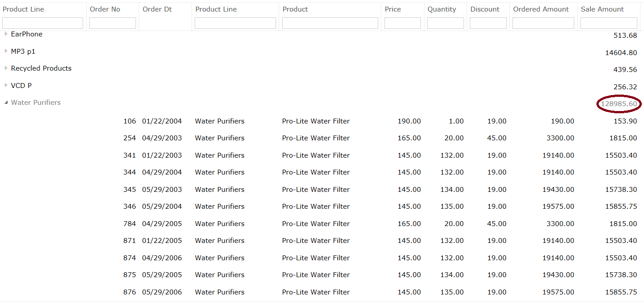The width and height of the screenshot is (644, 302).
Task: Click the sale amount 153.90
Action: [625, 121]
